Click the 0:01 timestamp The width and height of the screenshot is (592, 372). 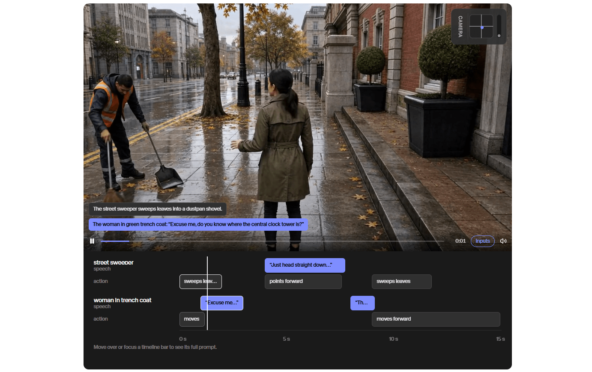(x=460, y=241)
